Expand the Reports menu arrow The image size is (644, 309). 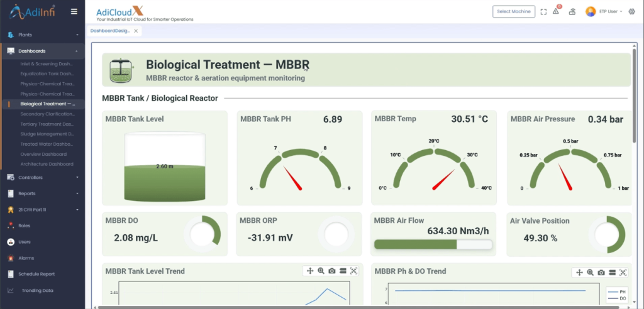(x=77, y=193)
